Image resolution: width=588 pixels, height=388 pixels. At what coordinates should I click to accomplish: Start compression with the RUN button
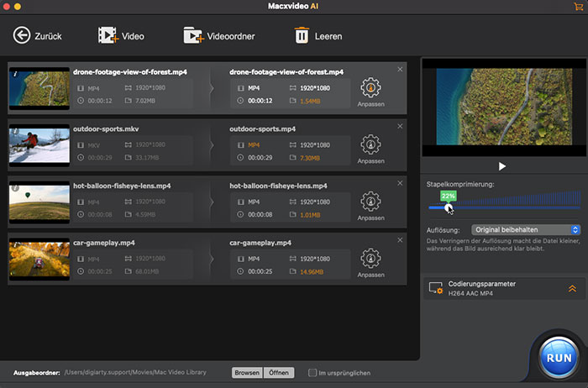pyautogui.click(x=559, y=358)
